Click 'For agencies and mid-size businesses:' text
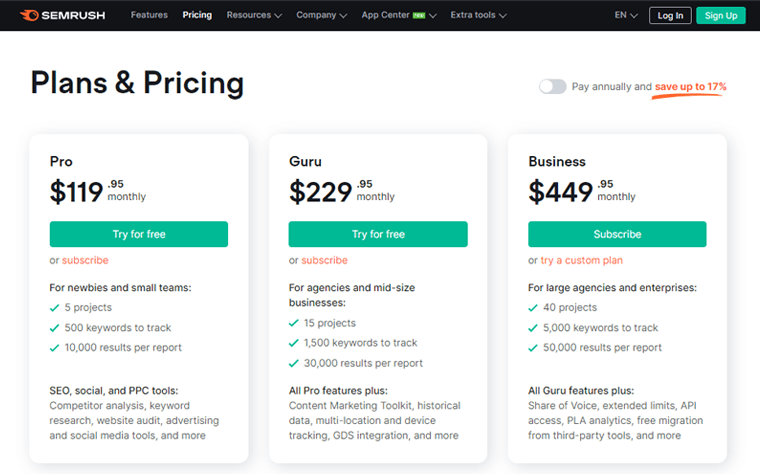The width and height of the screenshot is (760, 474). (352, 295)
